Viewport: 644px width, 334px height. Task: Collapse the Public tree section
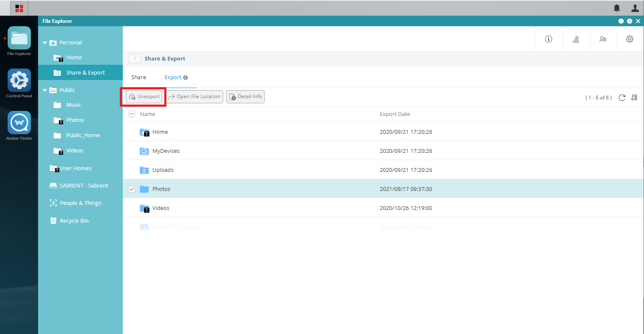click(45, 90)
